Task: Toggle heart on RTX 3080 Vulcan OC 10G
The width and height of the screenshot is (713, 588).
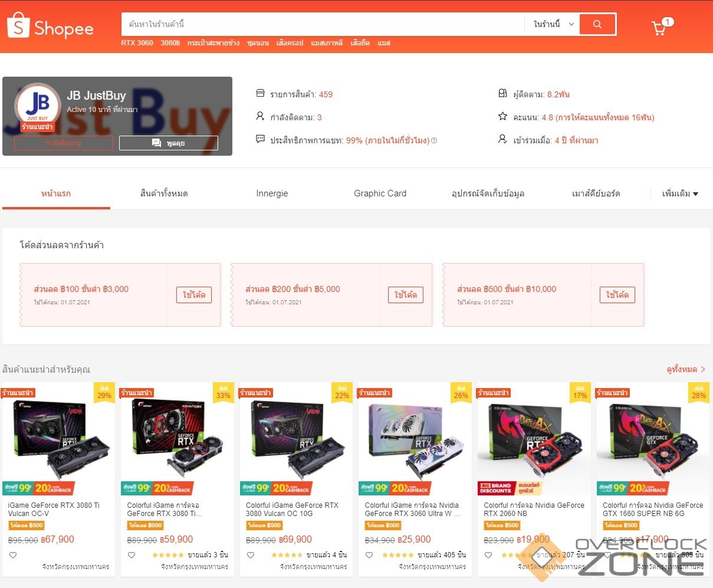Action: (x=251, y=555)
